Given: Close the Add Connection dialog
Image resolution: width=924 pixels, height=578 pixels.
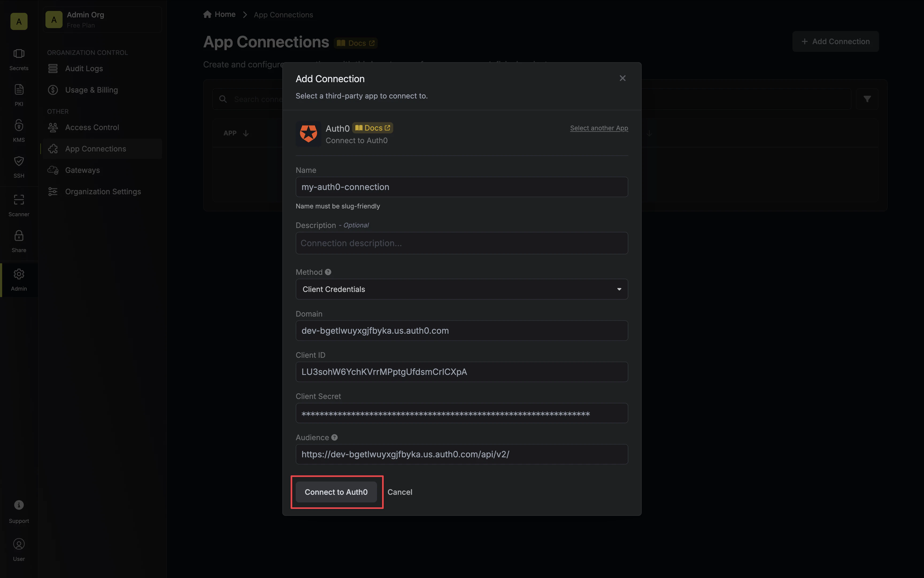Looking at the screenshot, I should tap(622, 78).
